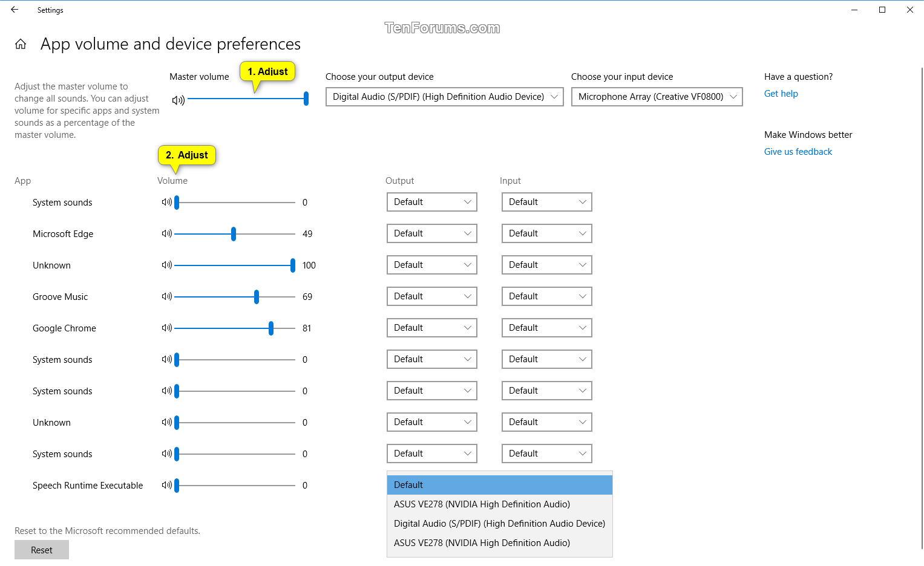Mute Groove Music via its speaker icon
Image resolution: width=924 pixels, height=566 pixels.
(168, 296)
